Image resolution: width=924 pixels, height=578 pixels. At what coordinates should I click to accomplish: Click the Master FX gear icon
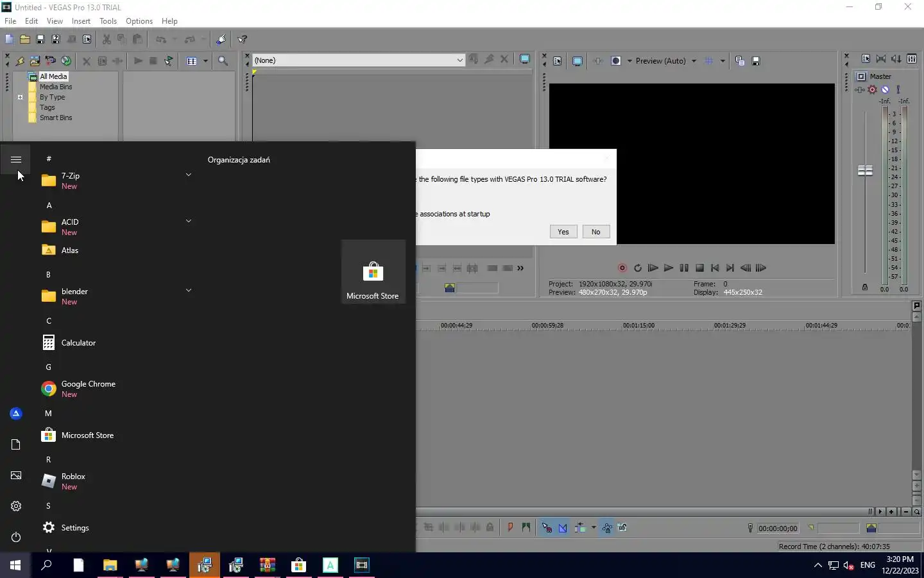[x=872, y=90]
